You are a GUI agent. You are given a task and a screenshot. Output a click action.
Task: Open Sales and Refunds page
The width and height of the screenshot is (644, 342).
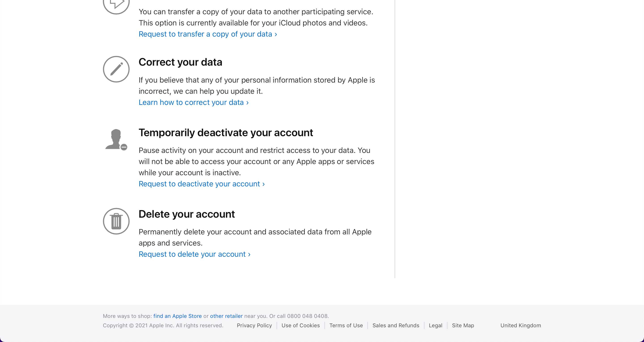[396, 325]
